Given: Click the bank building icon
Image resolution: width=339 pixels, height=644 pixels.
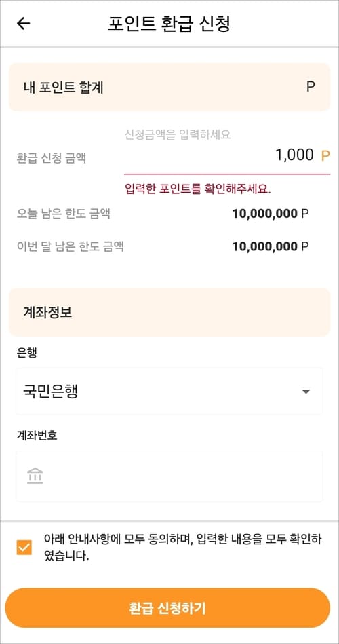Looking at the screenshot, I should point(35,476).
